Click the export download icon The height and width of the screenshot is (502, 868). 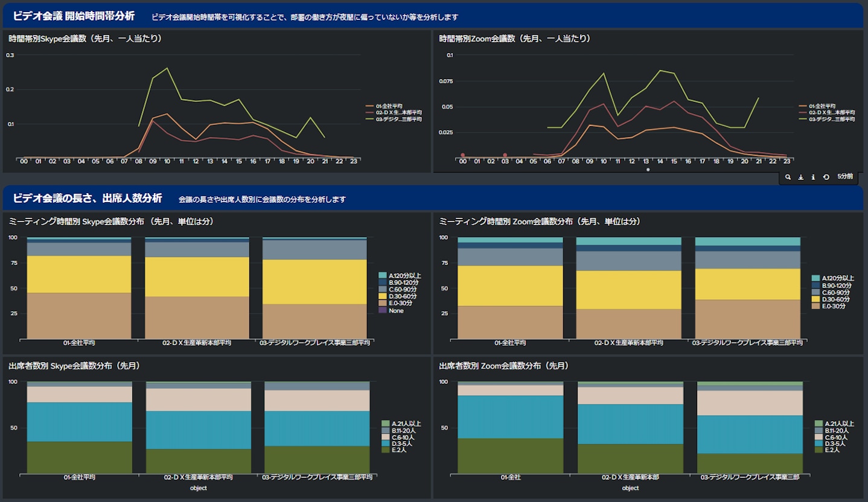tap(801, 177)
